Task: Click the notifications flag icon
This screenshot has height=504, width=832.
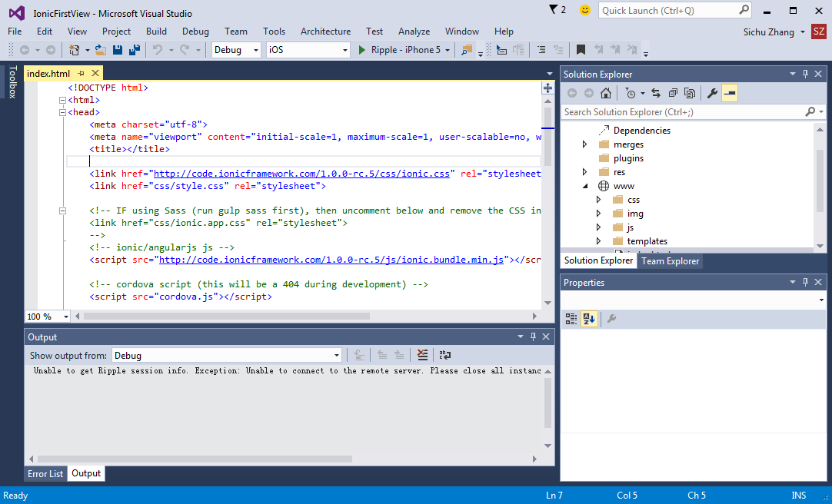Action: coord(554,9)
